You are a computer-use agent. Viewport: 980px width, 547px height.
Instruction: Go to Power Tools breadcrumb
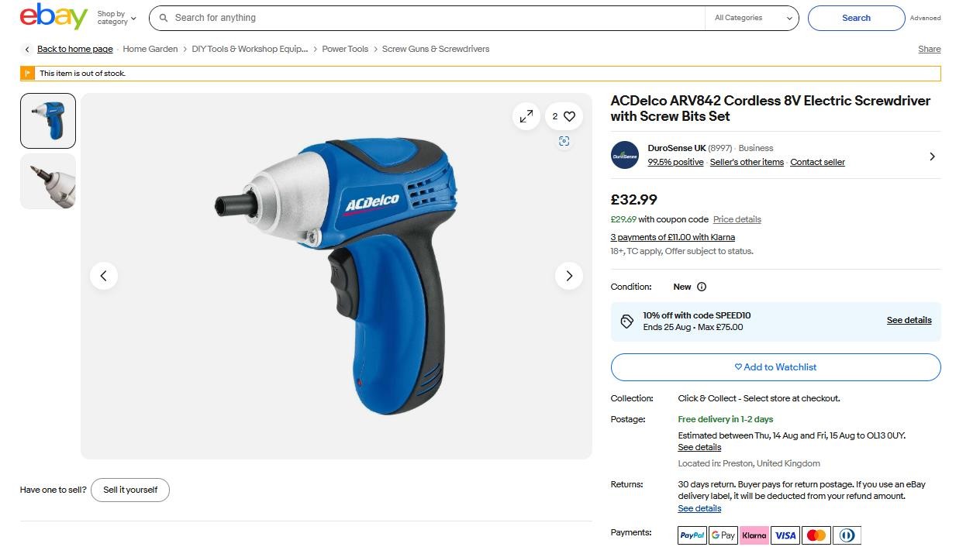(x=345, y=49)
